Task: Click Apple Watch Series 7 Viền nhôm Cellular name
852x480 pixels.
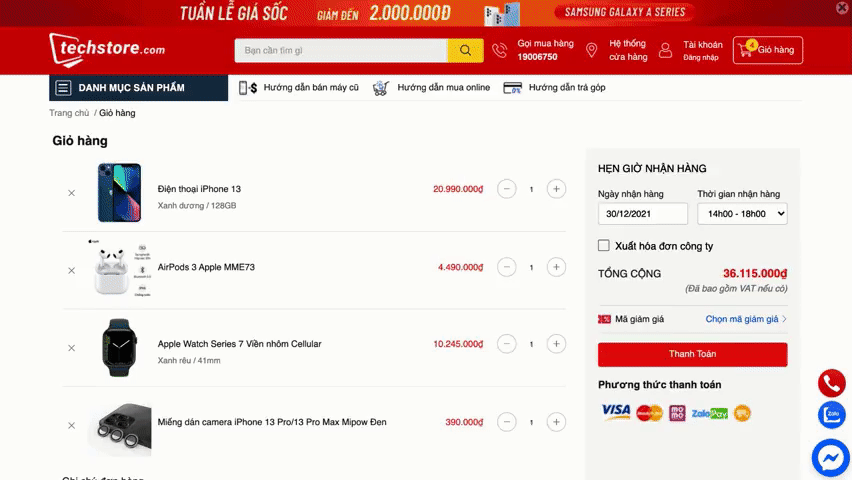Action: (x=240, y=344)
